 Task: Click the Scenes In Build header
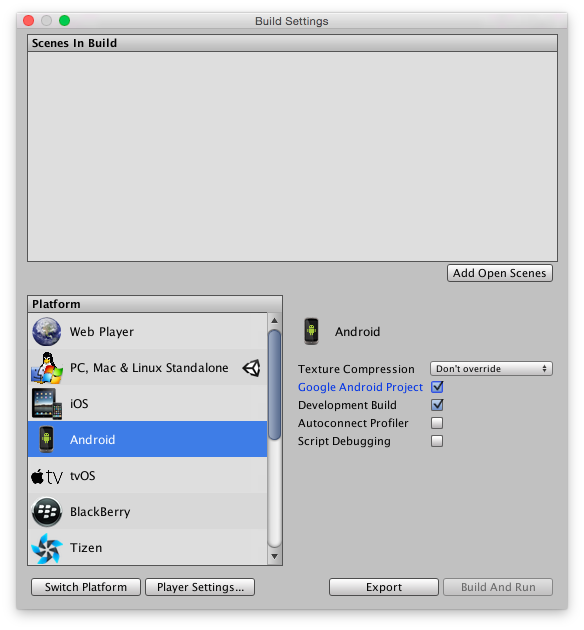(292, 43)
